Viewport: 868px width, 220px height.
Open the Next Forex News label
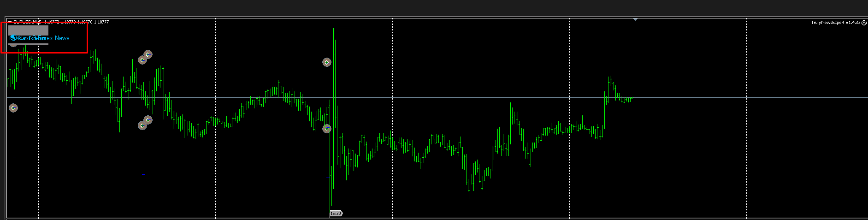(x=43, y=38)
